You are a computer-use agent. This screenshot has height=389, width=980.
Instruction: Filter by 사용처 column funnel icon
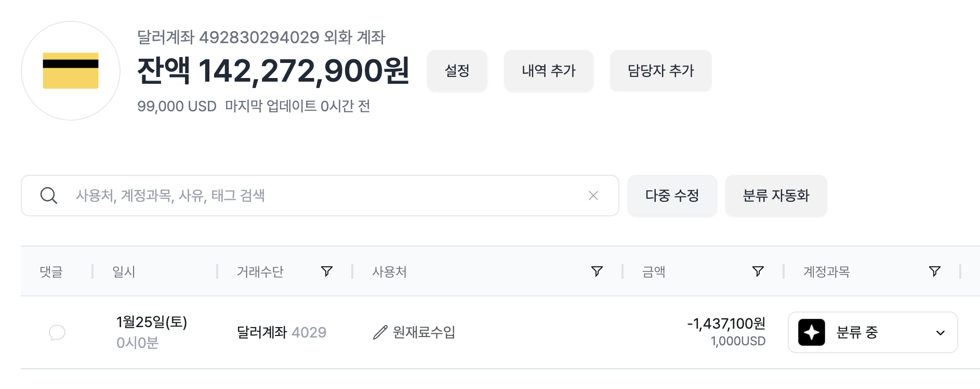(597, 271)
